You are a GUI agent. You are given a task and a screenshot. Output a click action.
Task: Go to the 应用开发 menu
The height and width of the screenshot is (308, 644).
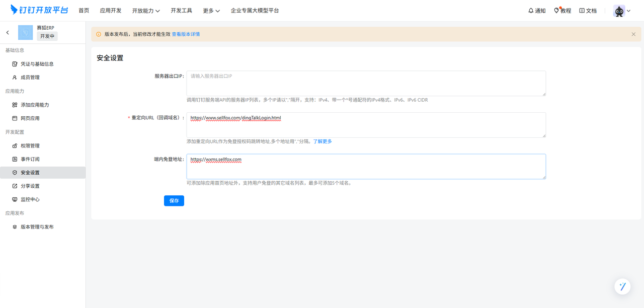coord(111,11)
